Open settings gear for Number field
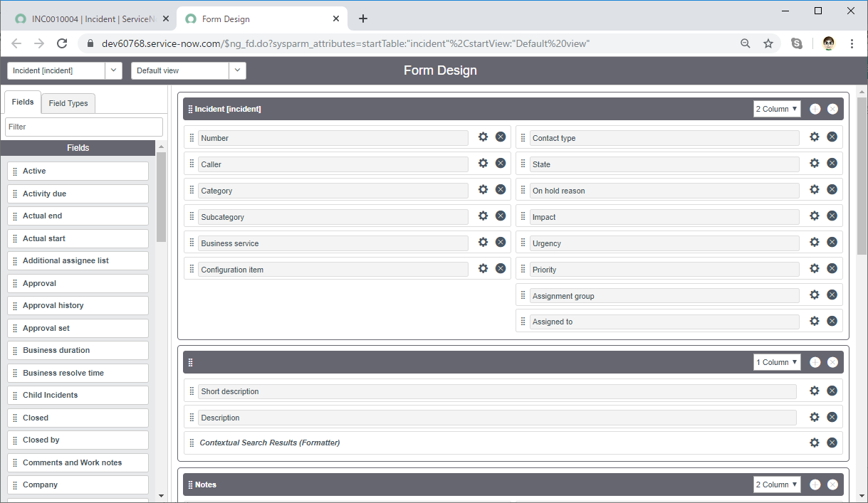Screen dimensions: 868x503 click(x=483, y=137)
